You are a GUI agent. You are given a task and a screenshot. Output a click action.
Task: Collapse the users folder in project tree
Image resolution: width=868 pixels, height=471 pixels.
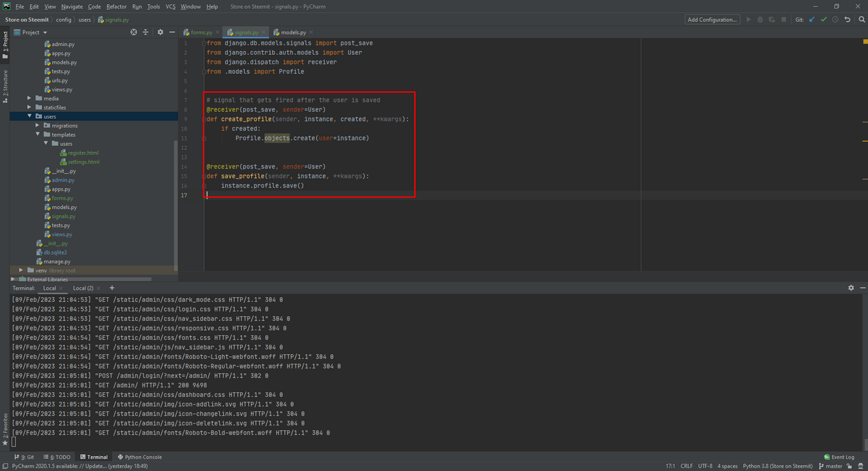click(29, 117)
